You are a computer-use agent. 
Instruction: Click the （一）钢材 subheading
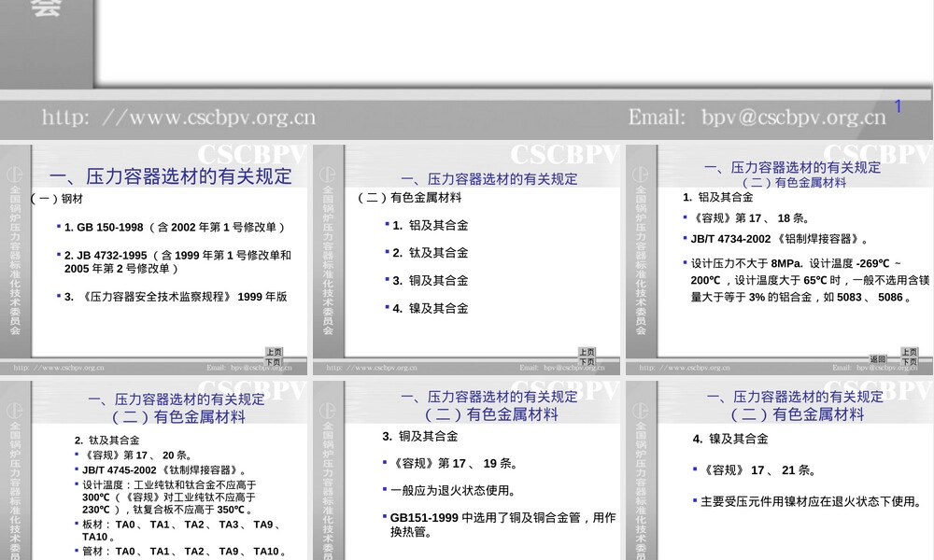(x=57, y=199)
